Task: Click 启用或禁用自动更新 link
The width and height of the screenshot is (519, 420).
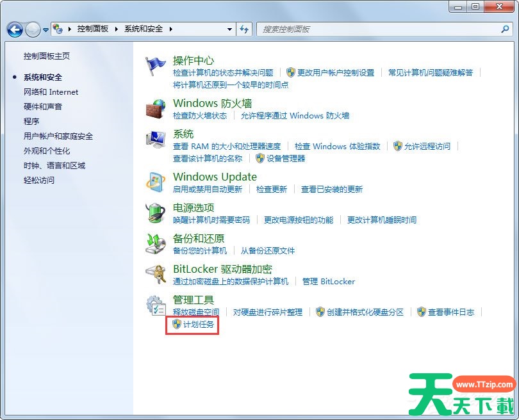Action: click(208, 189)
